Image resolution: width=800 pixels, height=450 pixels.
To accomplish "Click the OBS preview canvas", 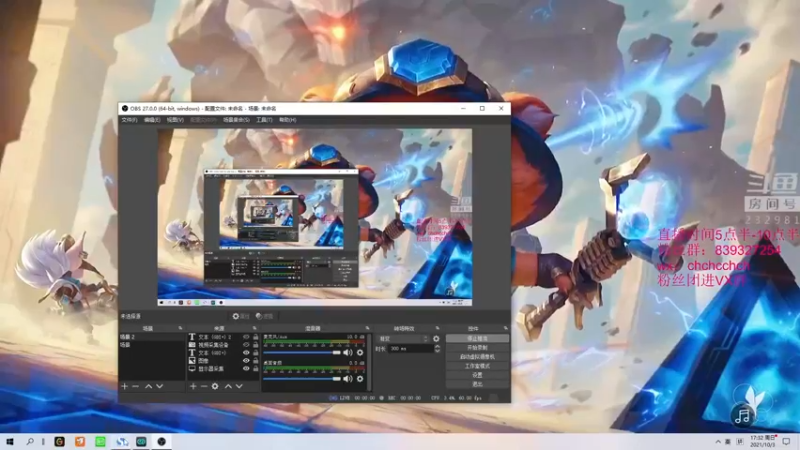I will pos(315,217).
